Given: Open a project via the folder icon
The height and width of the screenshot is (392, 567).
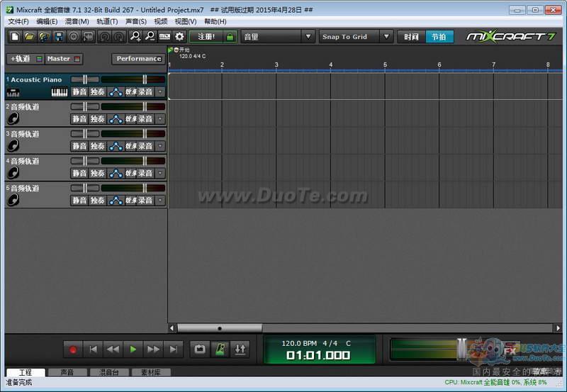Looking at the screenshot, I should pos(29,37).
